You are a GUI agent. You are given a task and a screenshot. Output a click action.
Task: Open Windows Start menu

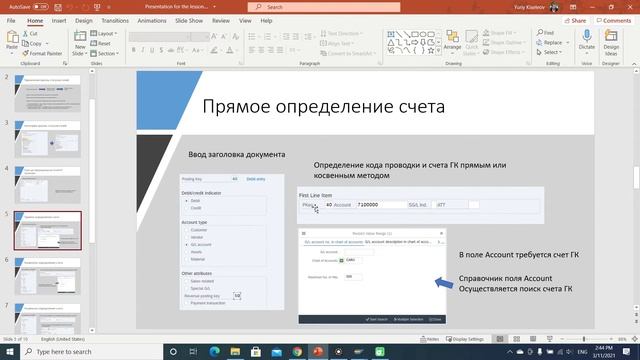coord(10,351)
